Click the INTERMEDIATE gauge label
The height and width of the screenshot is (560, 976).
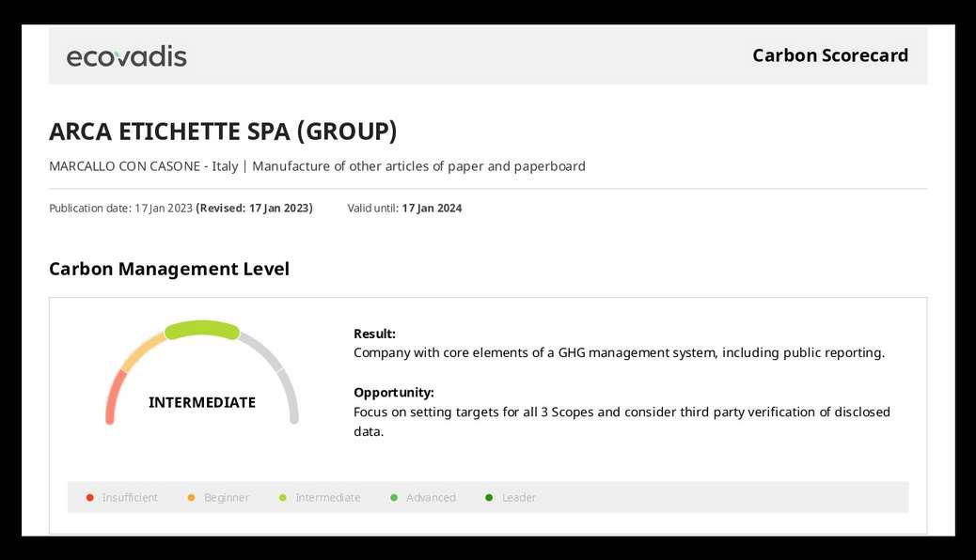coord(201,402)
